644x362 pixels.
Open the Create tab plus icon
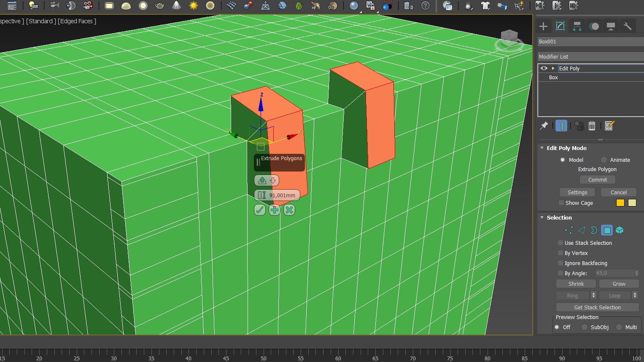point(543,27)
